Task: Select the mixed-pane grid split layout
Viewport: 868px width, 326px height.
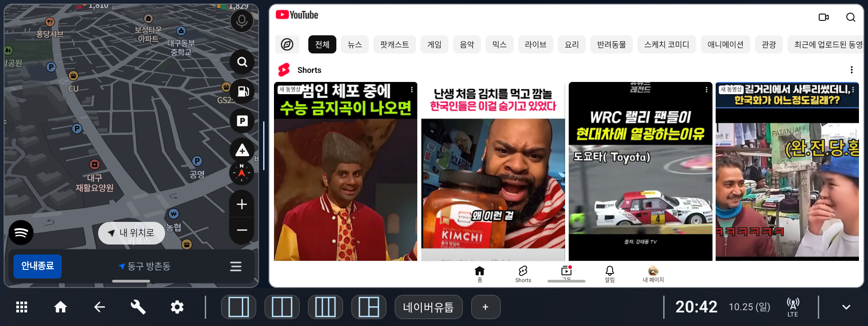Action: coord(369,307)
